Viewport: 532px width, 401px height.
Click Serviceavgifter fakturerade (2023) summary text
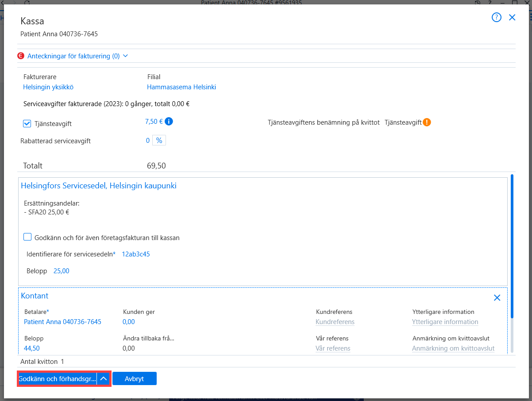pos(106,104)
